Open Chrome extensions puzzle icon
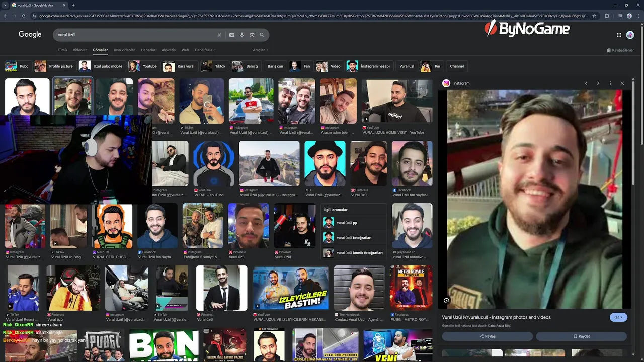 (607, 16)
